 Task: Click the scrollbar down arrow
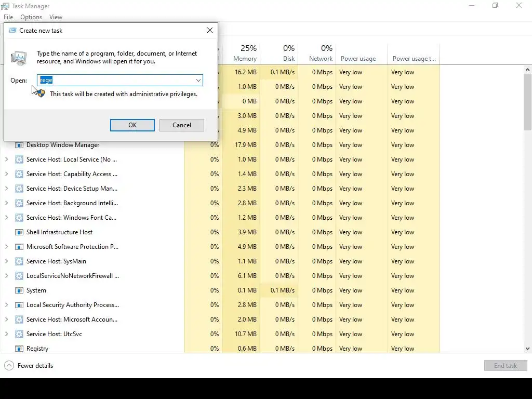point(527,349)
